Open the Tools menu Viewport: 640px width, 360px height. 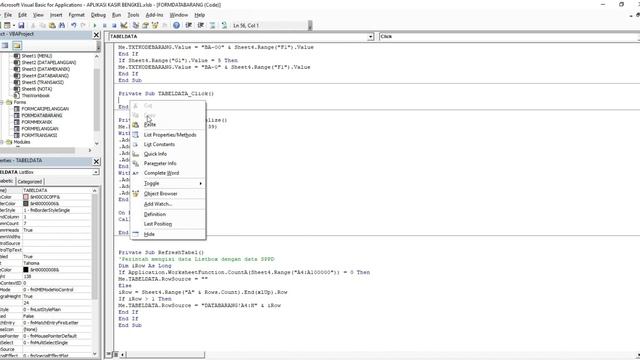tap(133, 15)
